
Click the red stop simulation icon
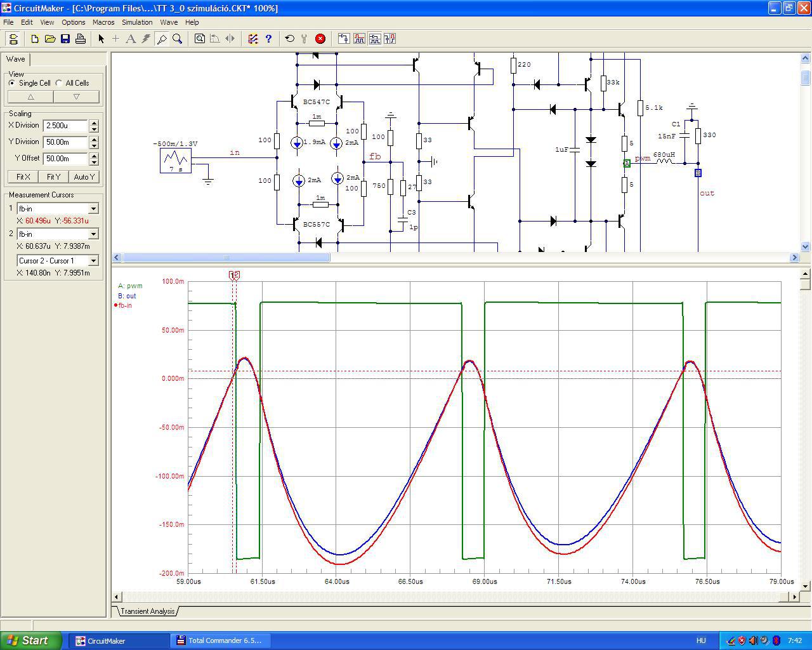point(320,39)
